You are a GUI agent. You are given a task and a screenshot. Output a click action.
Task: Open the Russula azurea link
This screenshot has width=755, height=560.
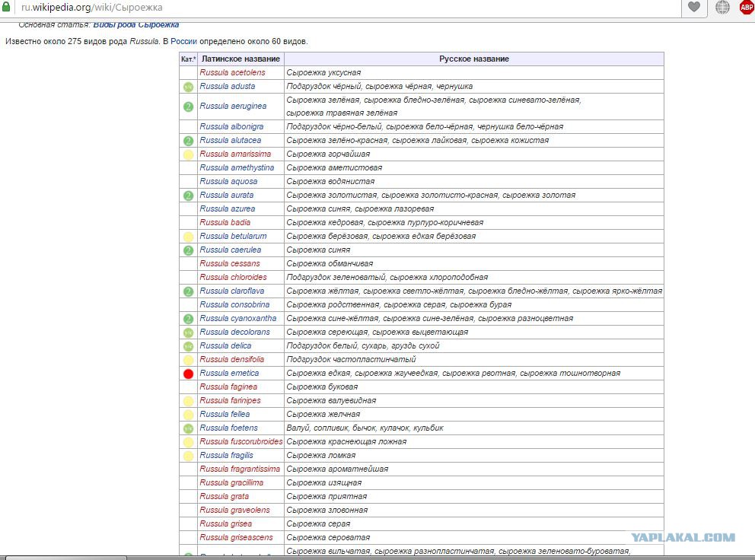(228, 209)
